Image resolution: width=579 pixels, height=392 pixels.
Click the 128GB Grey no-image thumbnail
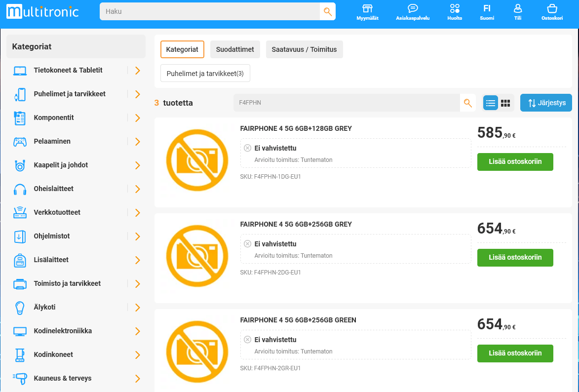[197, 160]
